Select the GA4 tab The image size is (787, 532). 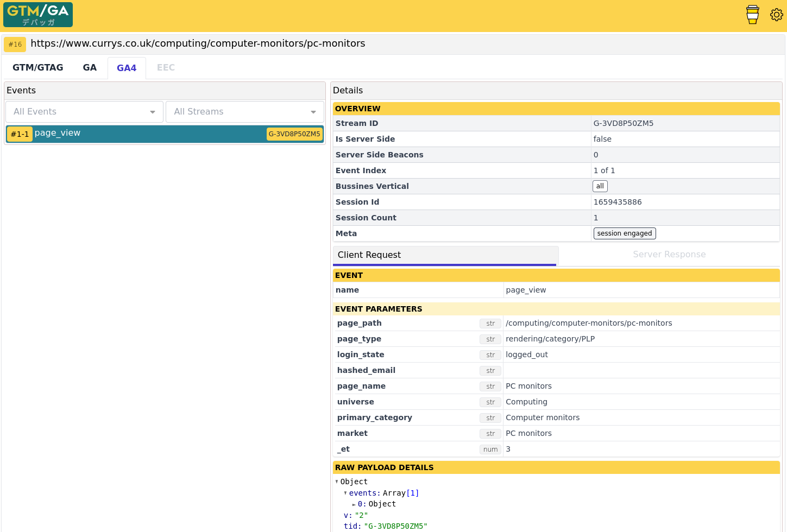tap(127, 68)
